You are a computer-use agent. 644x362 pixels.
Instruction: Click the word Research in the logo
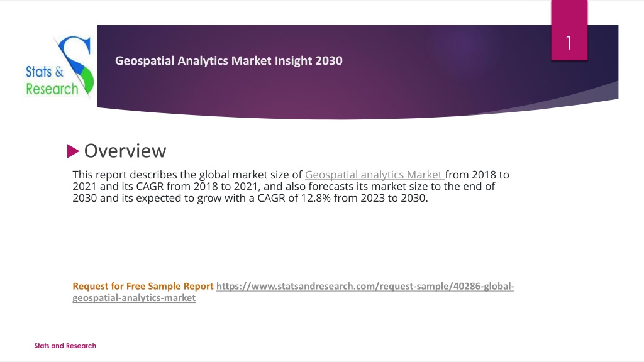coord(52,89)
